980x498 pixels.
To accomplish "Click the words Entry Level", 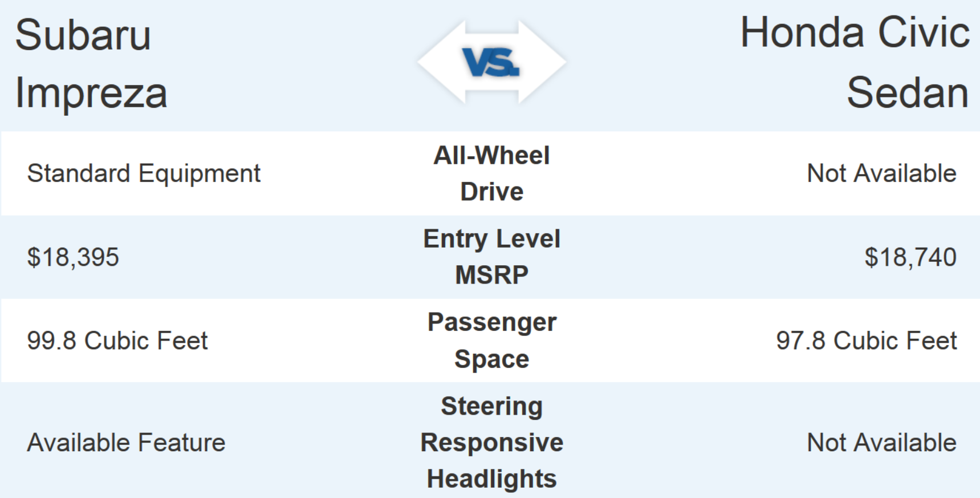I will pyautogui.click(x=491, y=239).
